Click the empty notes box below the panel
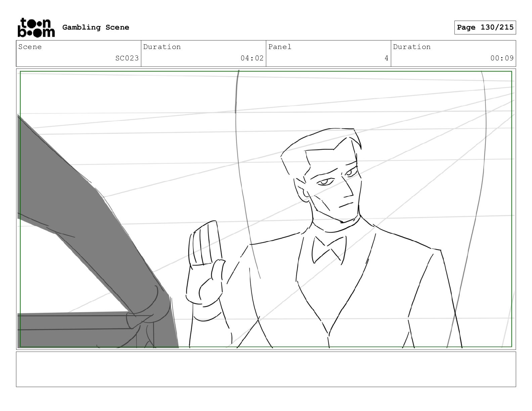The height and width of the screenshot is (411, 532). (266, 369)
